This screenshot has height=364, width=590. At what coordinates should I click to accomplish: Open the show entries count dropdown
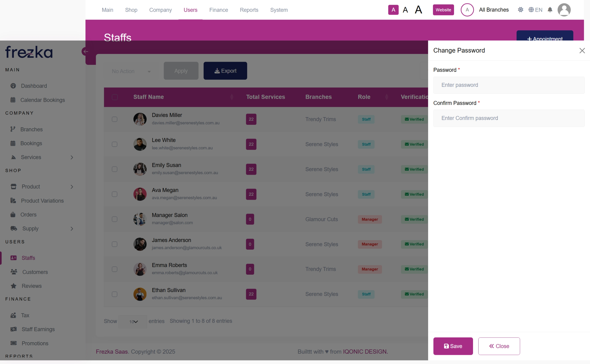pos(133,321)
